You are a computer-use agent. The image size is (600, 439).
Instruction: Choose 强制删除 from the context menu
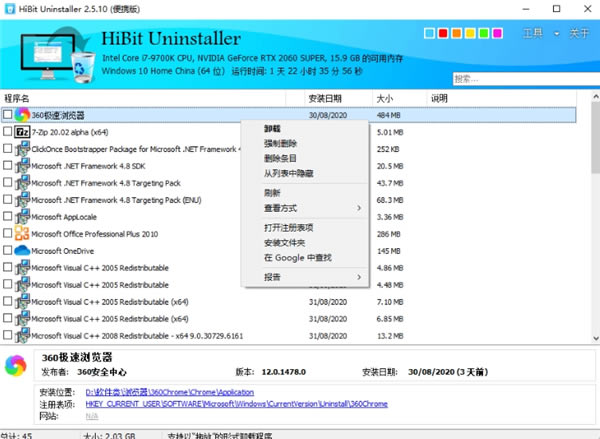pyautogui.click(x=280, y=143)
